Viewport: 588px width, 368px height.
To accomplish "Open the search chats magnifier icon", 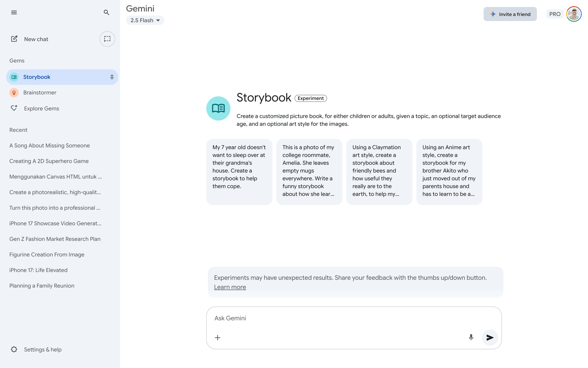I will coord(106,13).
